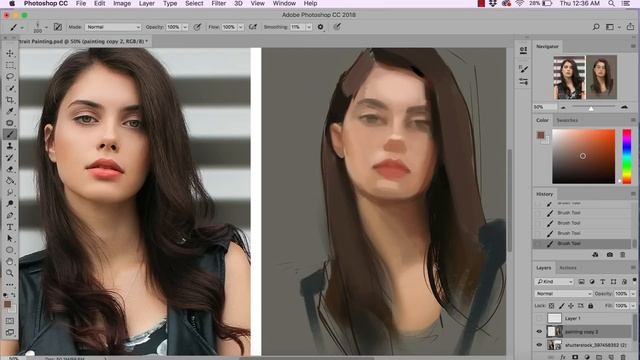Select the Move tool
Viewport: 640px width, 360px height.
pos(10,53)
